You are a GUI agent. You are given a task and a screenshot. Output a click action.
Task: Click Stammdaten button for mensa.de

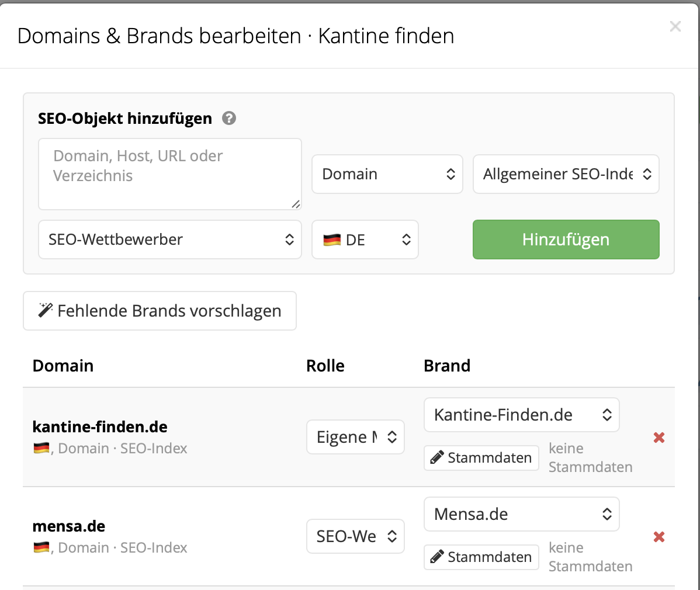[481, 557]
